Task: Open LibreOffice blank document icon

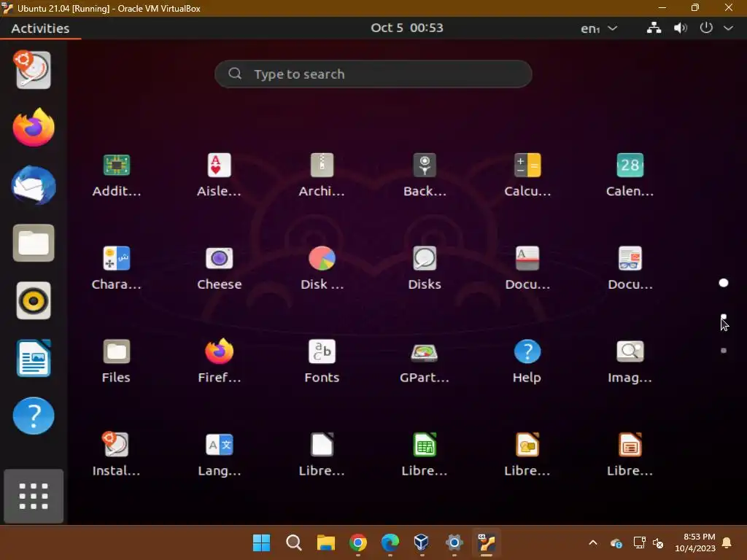Action: pyautogui.click(x=322, y=454)
